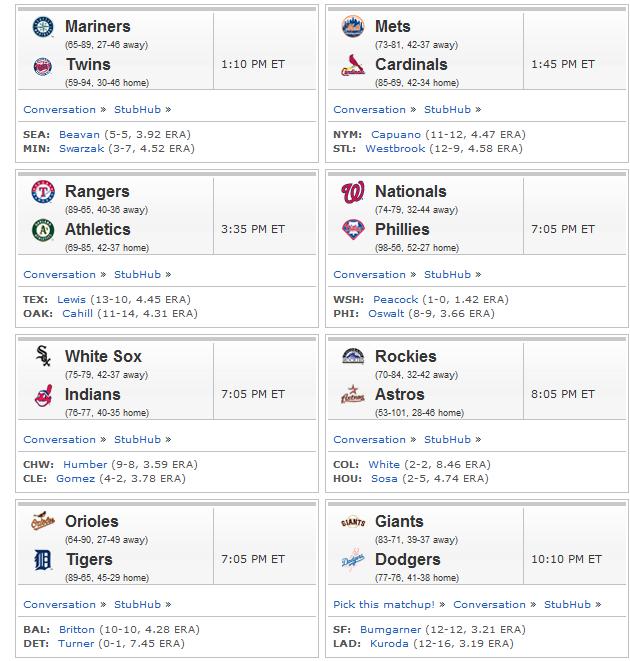
Task: View pitcher Bumgarner's profile
Action: point(390,629)
